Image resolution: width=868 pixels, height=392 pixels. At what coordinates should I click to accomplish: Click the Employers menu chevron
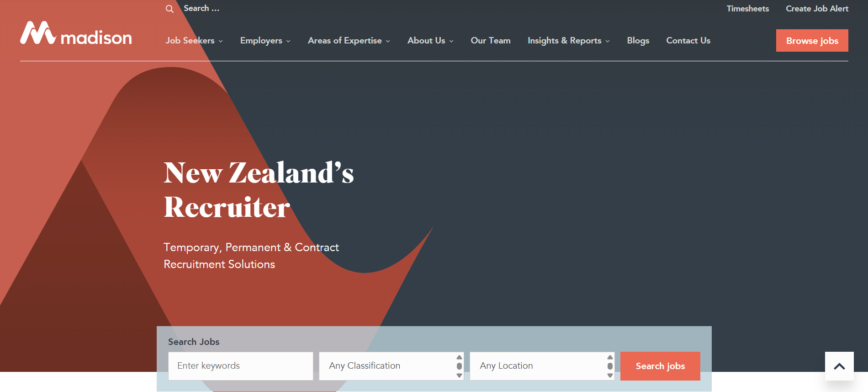(288, 41)
